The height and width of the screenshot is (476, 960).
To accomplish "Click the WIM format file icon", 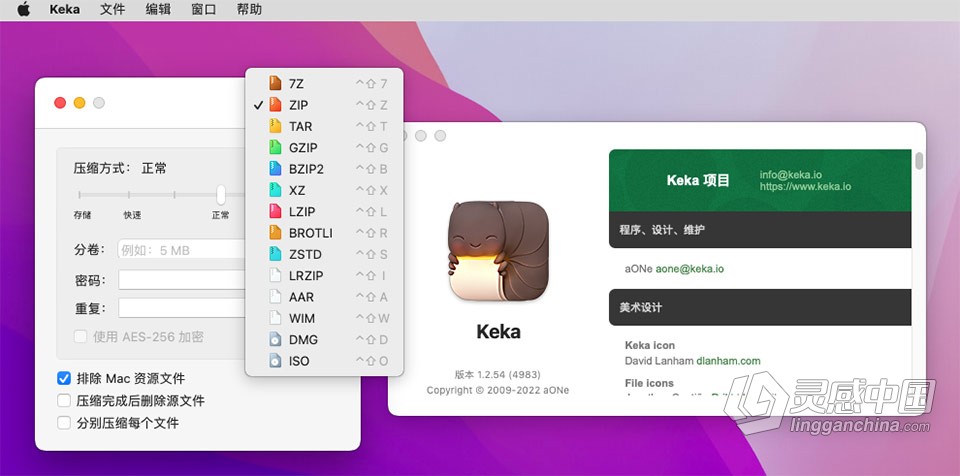I will [x=276, y=318].
